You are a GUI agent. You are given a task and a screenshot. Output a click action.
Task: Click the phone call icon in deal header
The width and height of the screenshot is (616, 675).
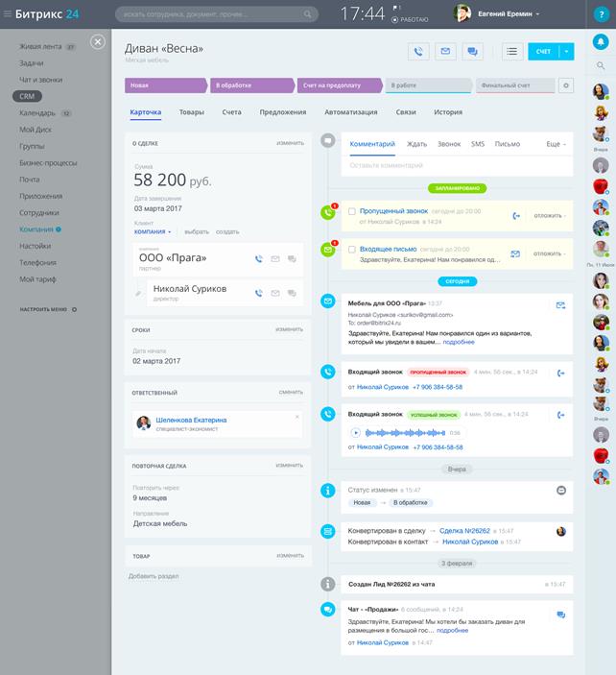pos(418,52)
